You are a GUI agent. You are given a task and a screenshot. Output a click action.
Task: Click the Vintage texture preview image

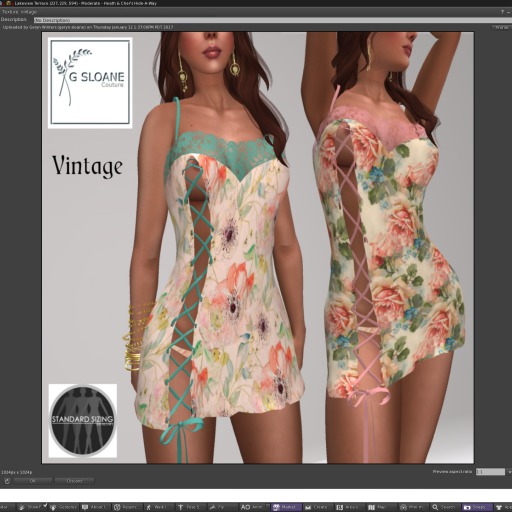pos(257,247)
